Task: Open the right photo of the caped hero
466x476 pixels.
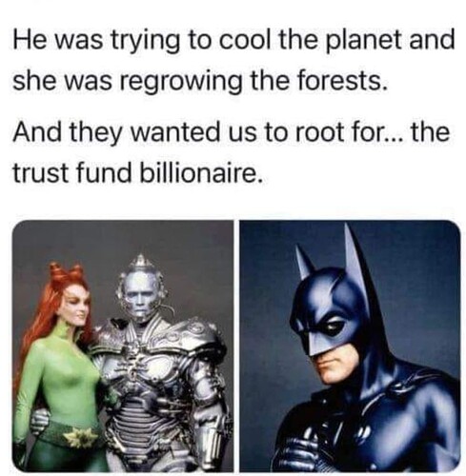Action: (350, 346)
